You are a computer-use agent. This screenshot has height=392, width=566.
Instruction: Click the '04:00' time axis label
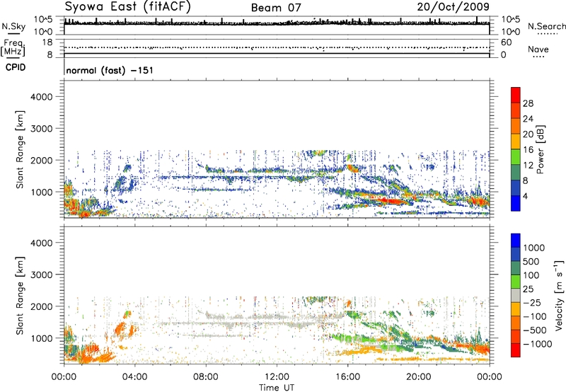click(135, 377)
